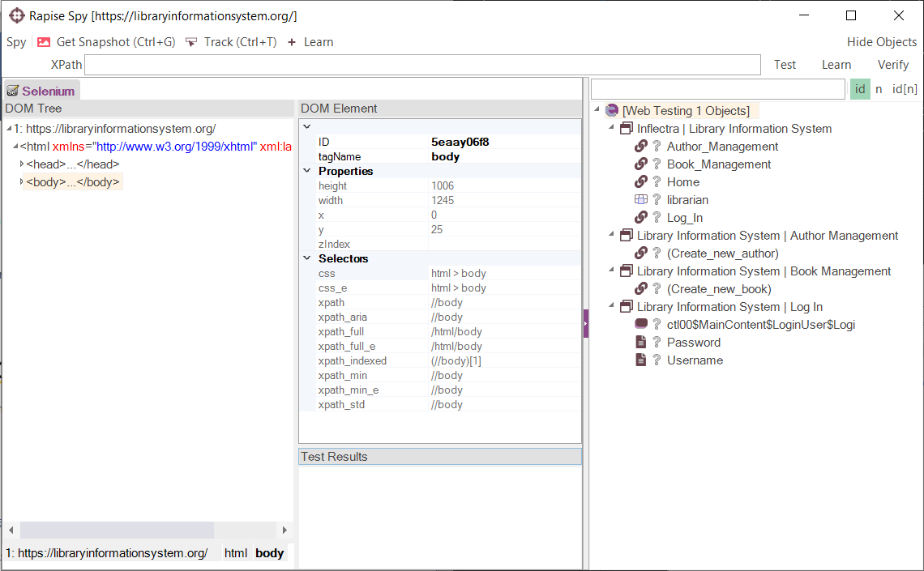
Task: Click the button icon of ctl00$MainContent$LoginUser$Logi
Action: (641, 324)
